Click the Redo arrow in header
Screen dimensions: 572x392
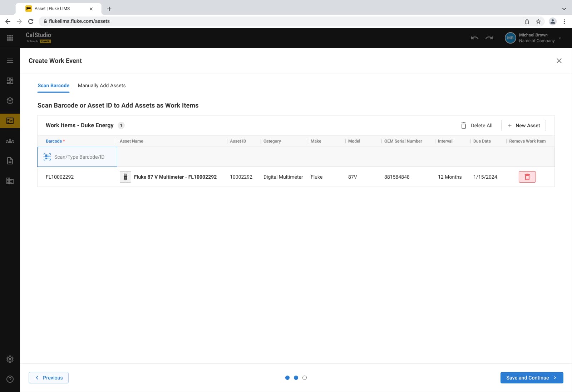tap(489, 38)
